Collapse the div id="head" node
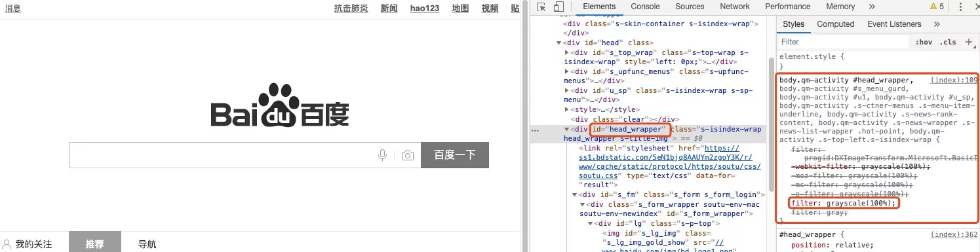This screenshot has width=980, height=252. click(560, 43)
